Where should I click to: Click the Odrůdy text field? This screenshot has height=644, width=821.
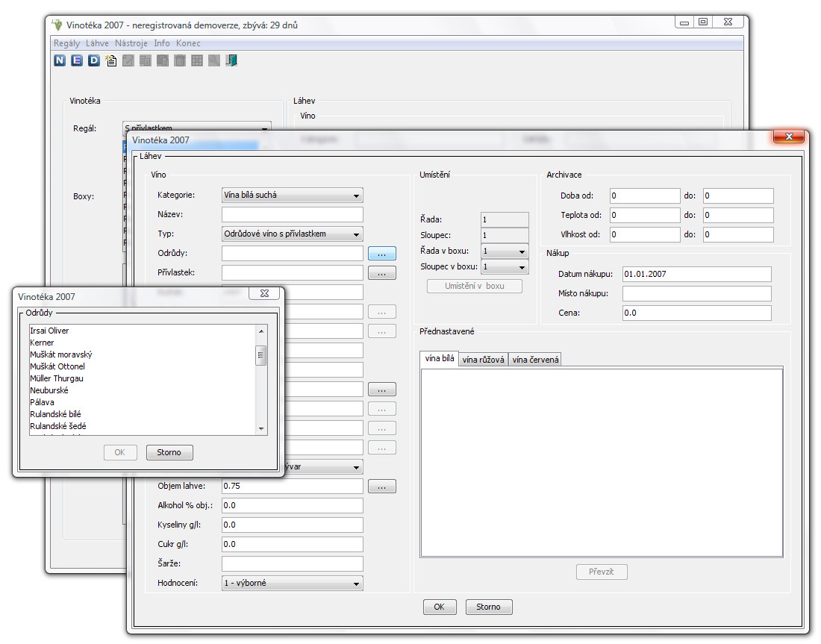pos(292,254)
